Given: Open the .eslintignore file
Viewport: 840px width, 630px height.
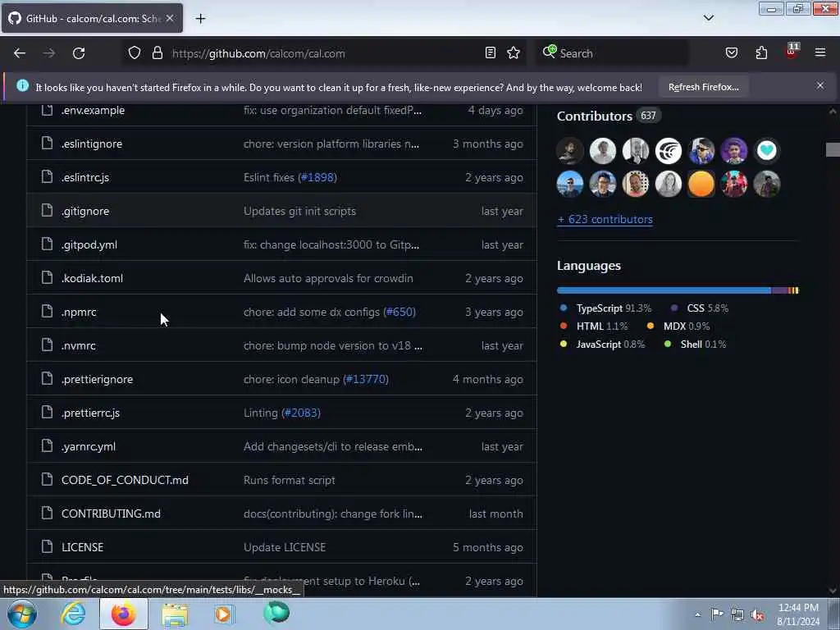Looking at the screenshot, I should point(92,144).
